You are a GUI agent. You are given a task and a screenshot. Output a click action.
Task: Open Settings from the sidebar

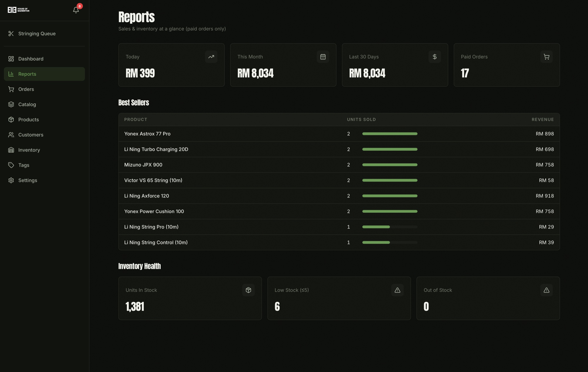pos(44,180)
